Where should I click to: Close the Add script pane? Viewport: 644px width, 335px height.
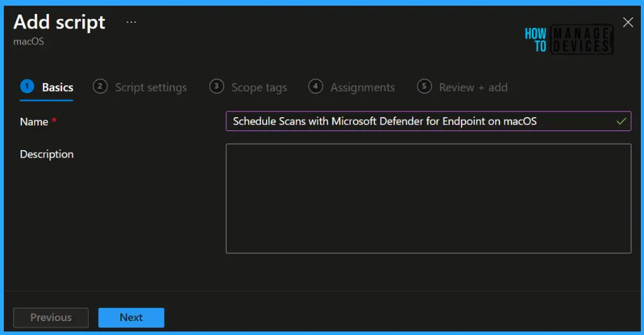click(628, 22)
